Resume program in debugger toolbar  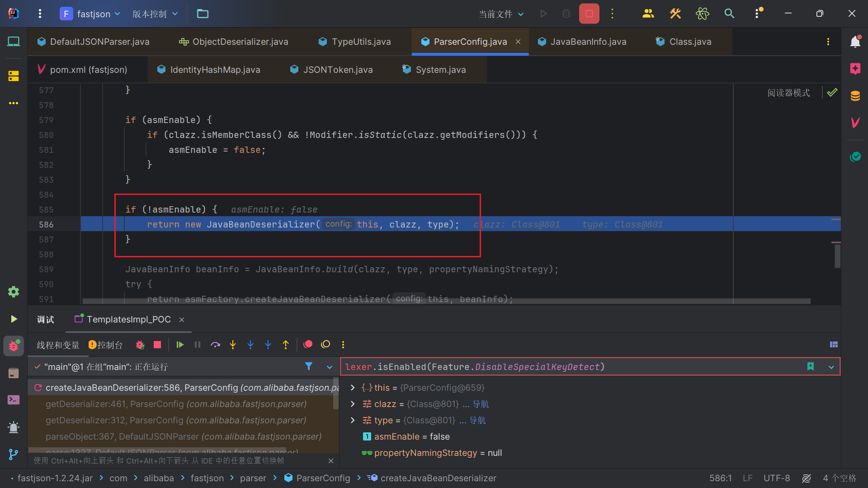click(180, 345)
